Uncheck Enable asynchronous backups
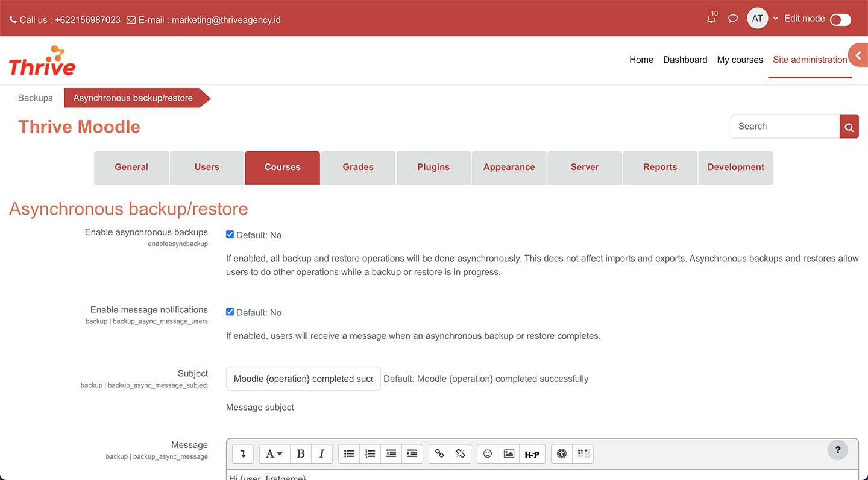The width and height of the screenshot is (868, 480). click(x=230, y=235)
